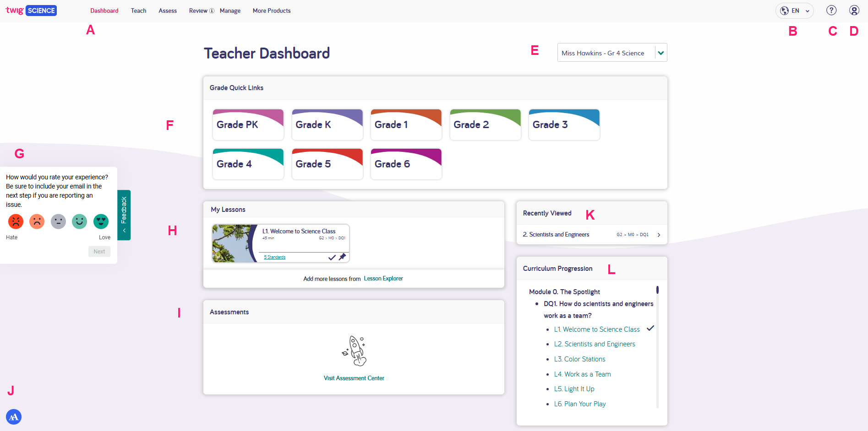Click Next in the feedback panel
Image resolution: width=868 pixels, height=431 pixels.
(99, 251)
